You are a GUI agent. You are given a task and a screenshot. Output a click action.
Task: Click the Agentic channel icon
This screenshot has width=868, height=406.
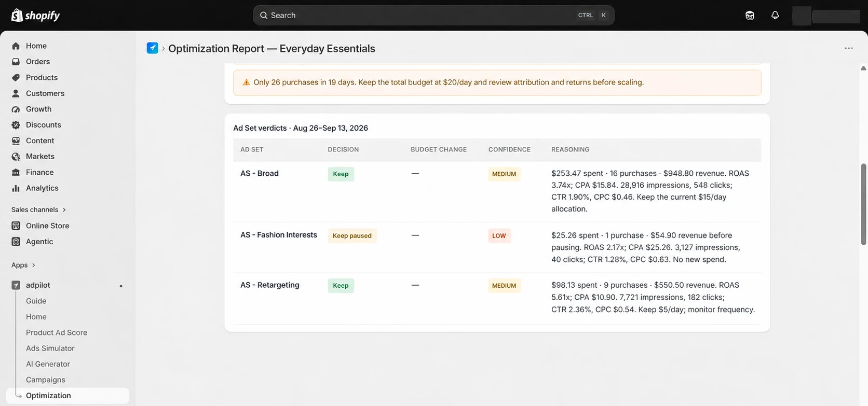(16, 242)
